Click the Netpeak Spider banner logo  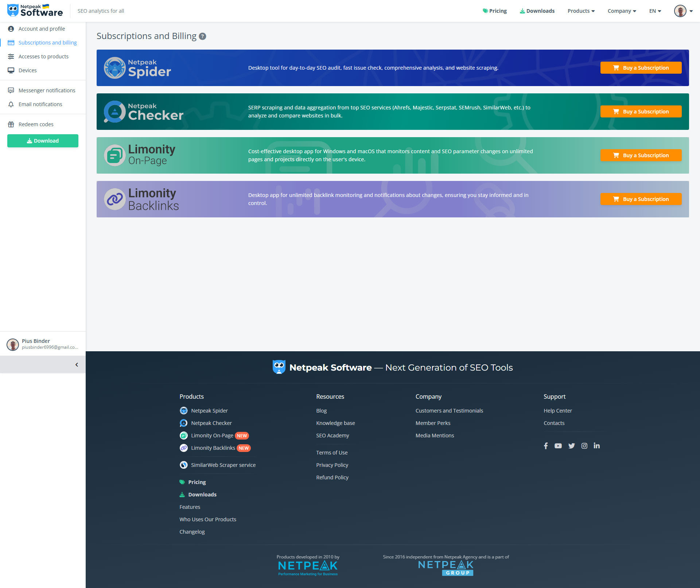point(138,68)
